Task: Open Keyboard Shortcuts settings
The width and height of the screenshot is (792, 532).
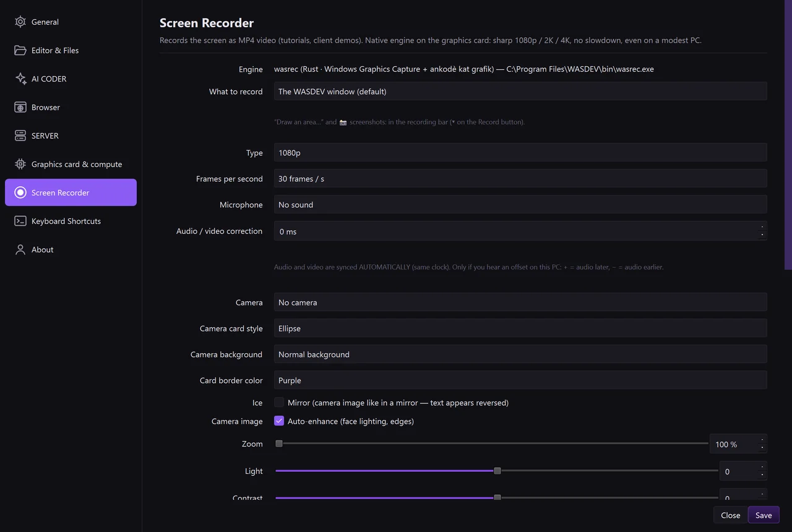Action: click(71, 221)
